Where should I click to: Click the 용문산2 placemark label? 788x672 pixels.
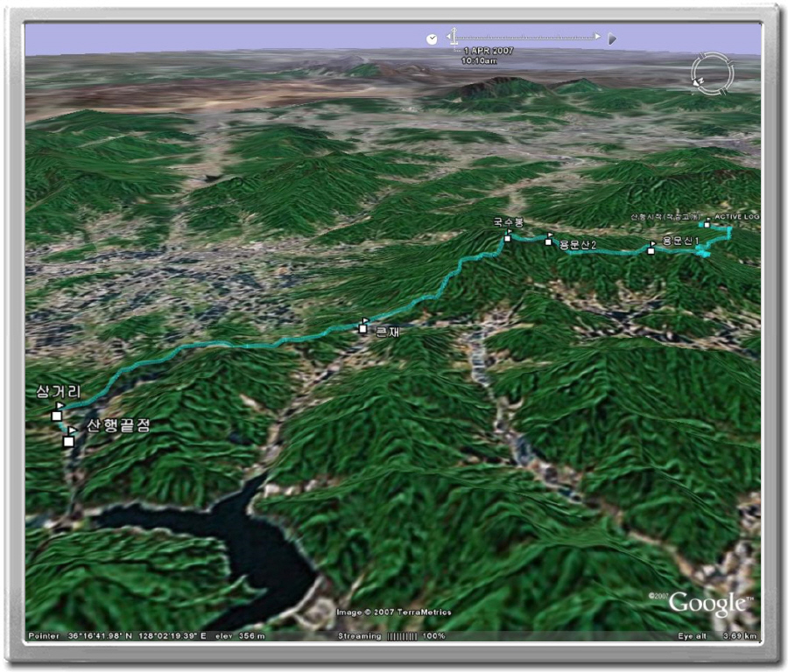(578, 245)
